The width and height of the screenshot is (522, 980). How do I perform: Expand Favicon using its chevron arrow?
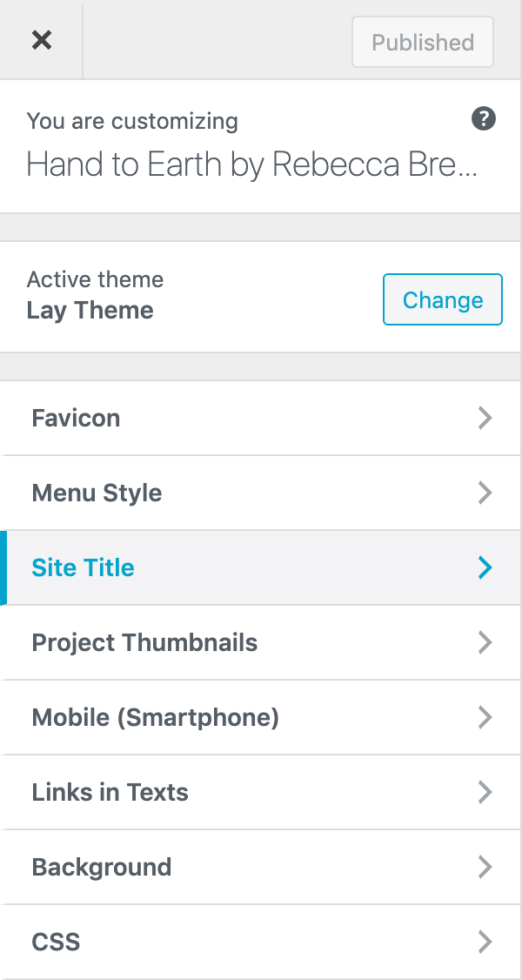tap(485, 418)
